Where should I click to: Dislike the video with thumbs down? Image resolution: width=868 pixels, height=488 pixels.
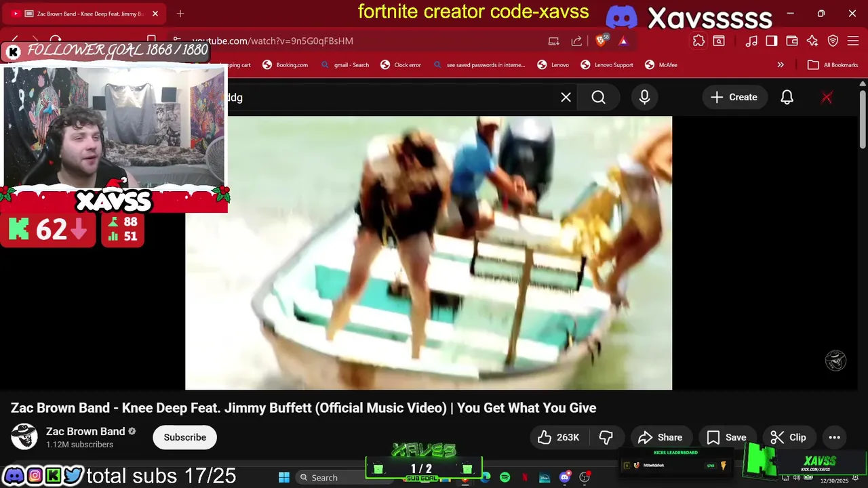coord(606,437)
